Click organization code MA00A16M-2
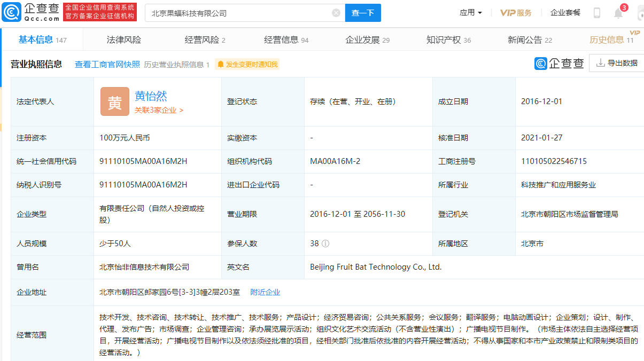644x361 pixels. (x=335, y=161)
